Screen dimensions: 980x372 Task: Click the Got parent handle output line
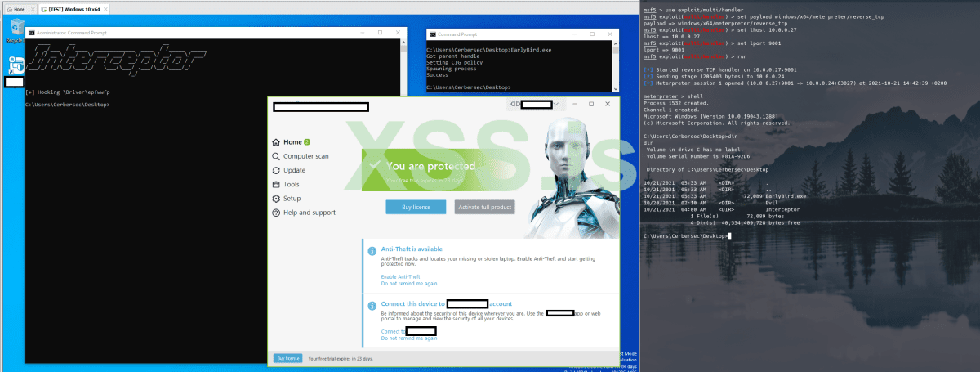452,56
